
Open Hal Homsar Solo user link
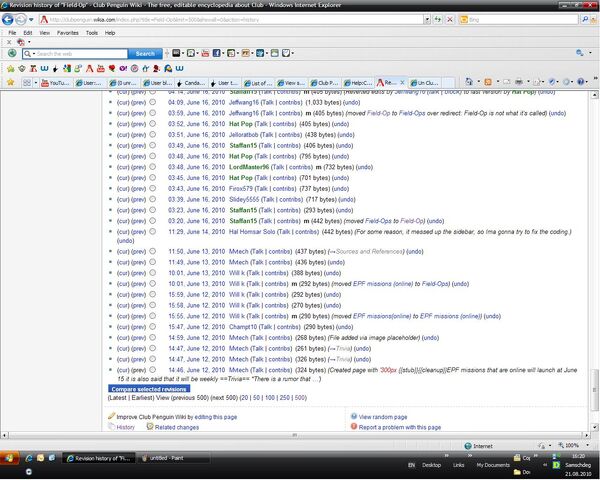coord(252,232)
